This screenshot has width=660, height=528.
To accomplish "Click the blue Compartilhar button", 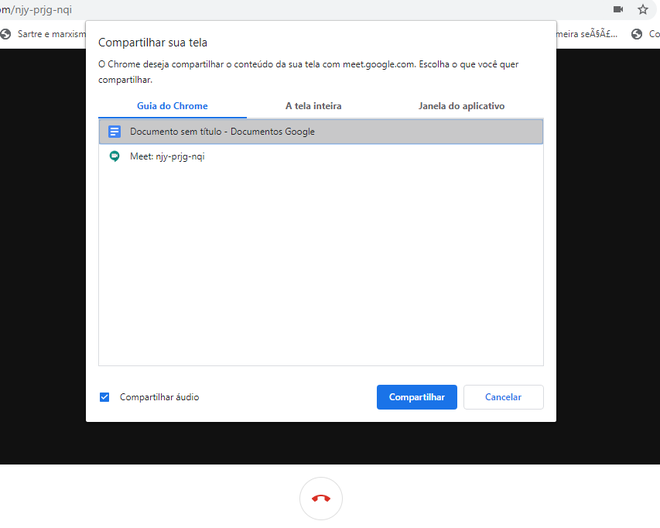I will 417,397.
